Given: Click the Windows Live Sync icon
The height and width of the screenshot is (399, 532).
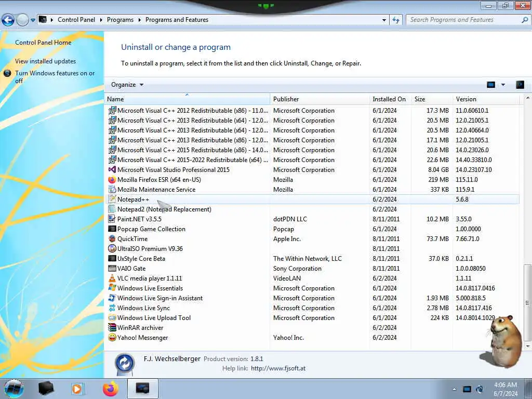Looking at the screenshot, I should point(112,308).
